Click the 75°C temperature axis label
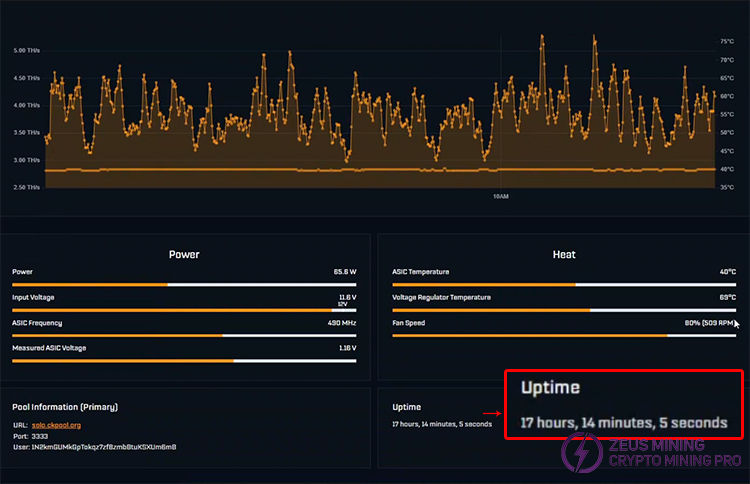The width and height of the screenshot is (750, 484). point(726,42)
